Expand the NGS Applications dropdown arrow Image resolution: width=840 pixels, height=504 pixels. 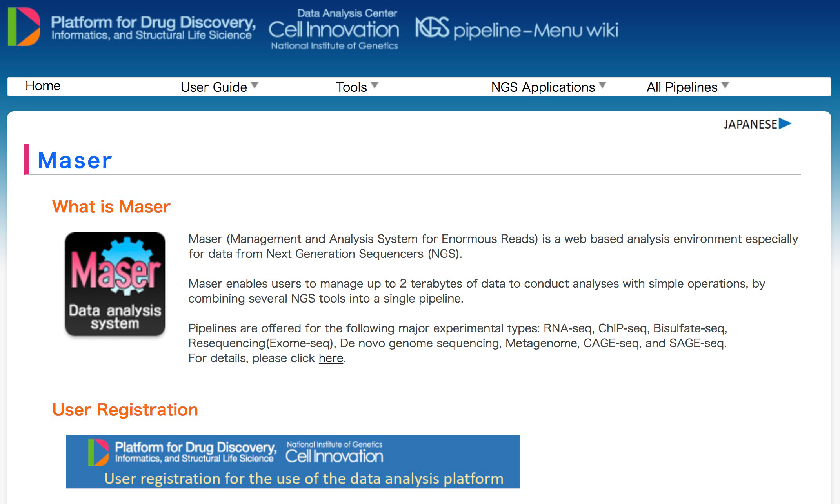tap(603, 85)
